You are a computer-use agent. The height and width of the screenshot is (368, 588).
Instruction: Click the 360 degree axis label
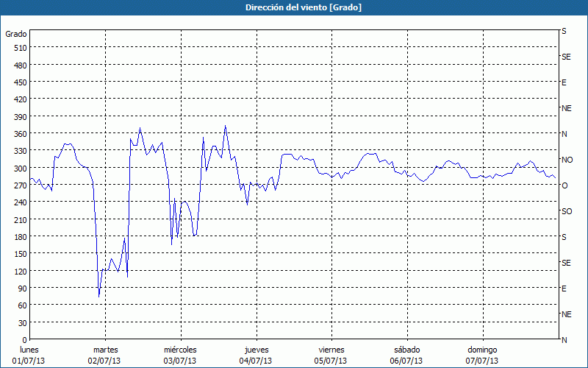[18, 134]
